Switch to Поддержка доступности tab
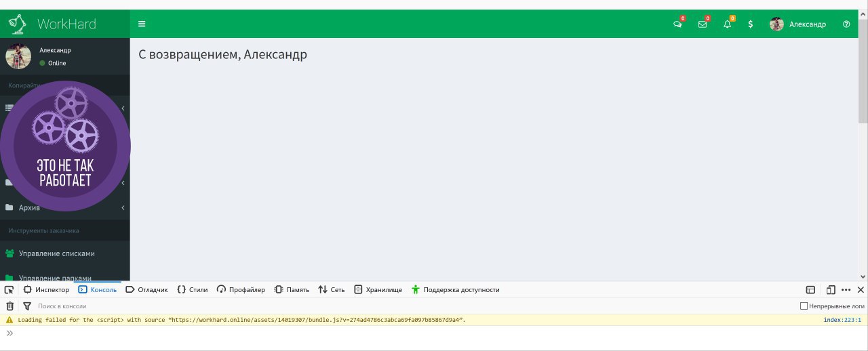The height and width of the screenshot is (351, 868). point(455,289)
